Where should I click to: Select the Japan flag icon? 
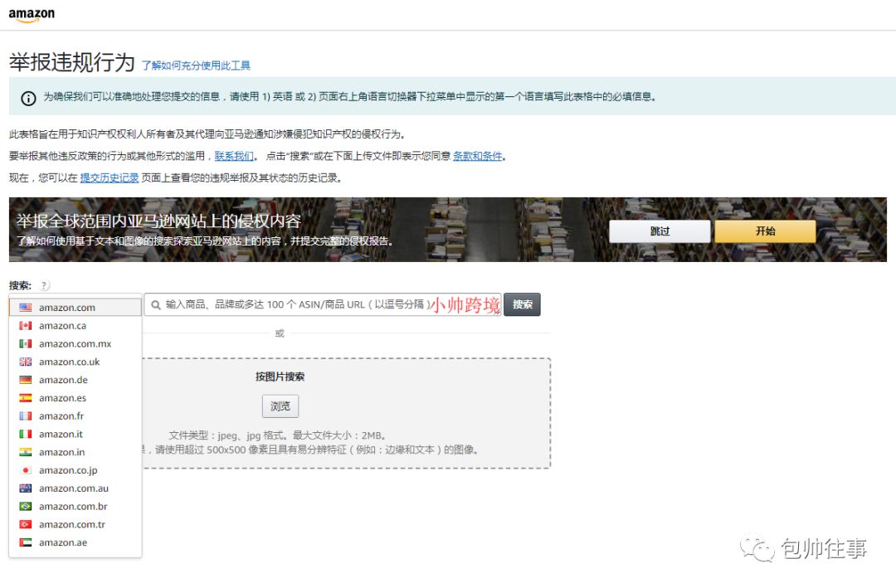[25, 470]
